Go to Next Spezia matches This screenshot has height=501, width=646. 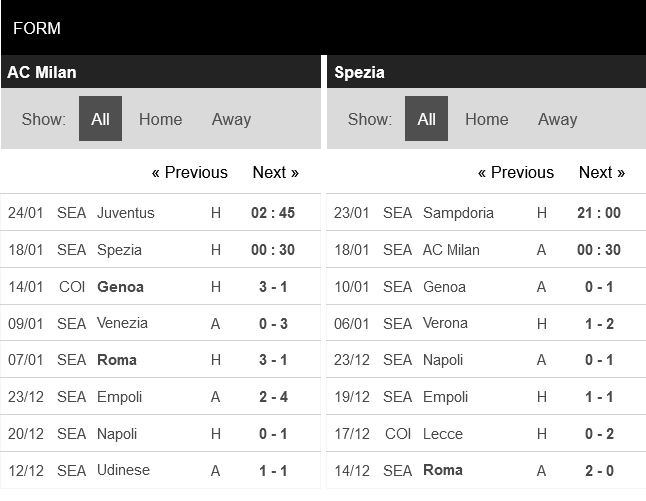[601, 172]
